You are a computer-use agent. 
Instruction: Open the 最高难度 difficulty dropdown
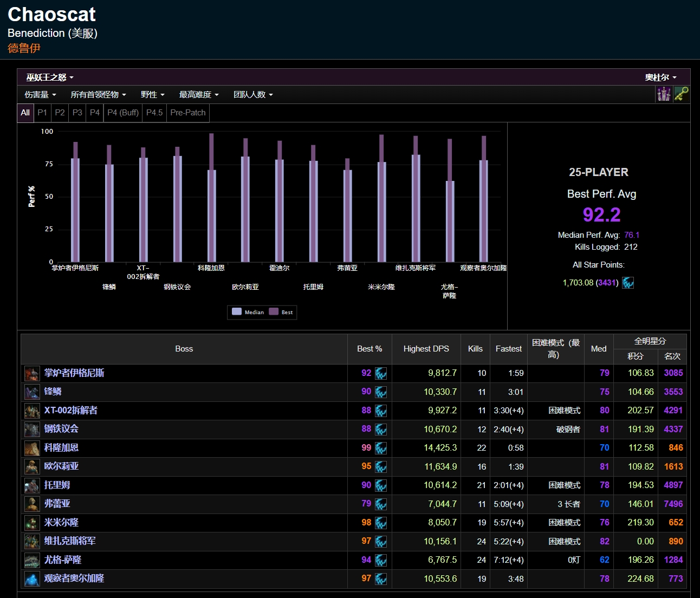coord(199,95)
